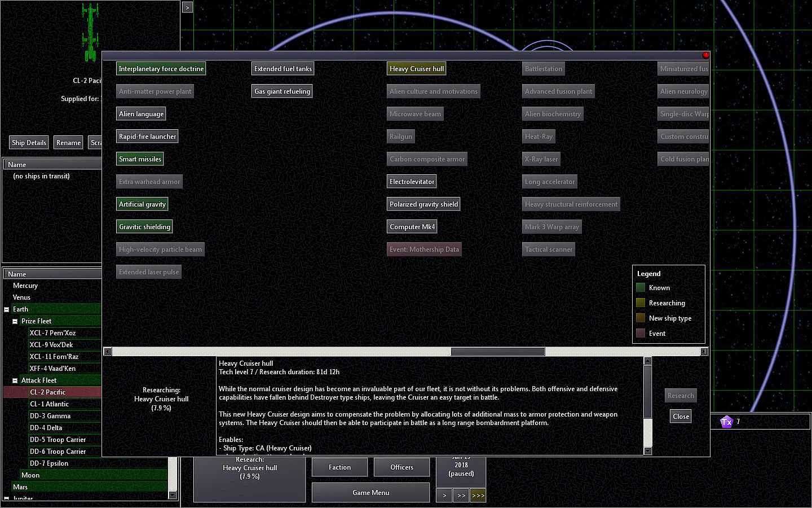The width and height of the screenshot is (812, 508).
Task: Set game speed to double arrow
Action: [x=461, y=496]
